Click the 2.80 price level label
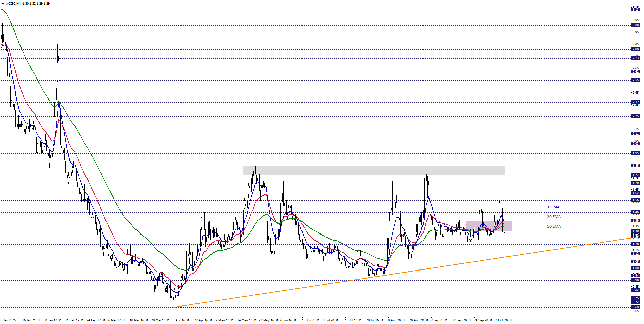The width and height of the screenshot is (644, 324). coord(635,49)
